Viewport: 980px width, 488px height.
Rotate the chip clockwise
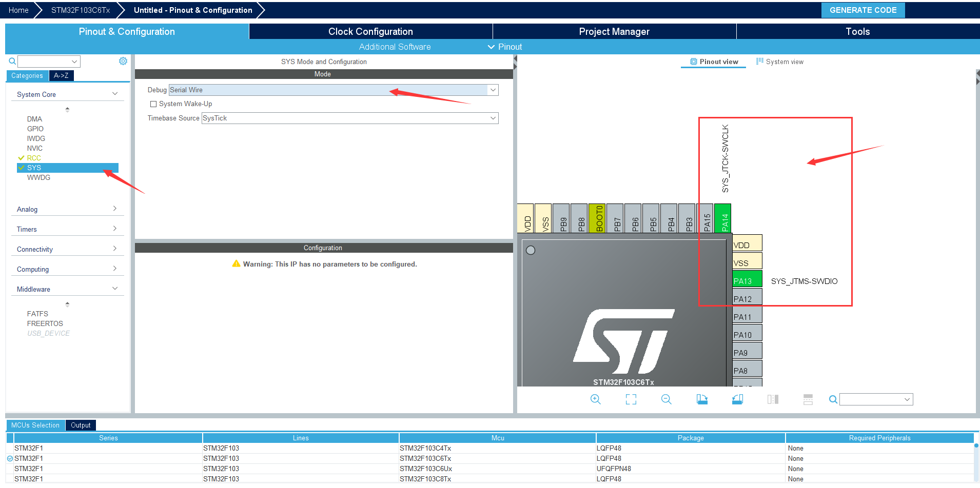702,399
